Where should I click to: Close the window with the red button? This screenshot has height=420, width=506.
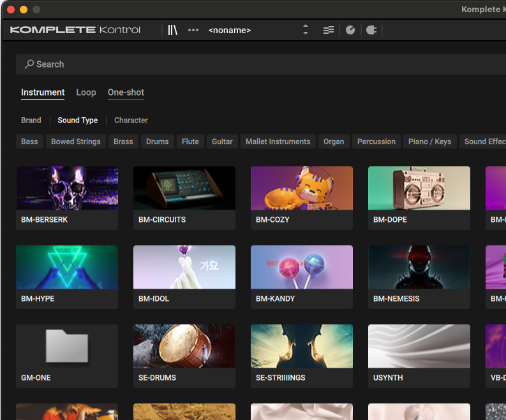coord(11,10)
